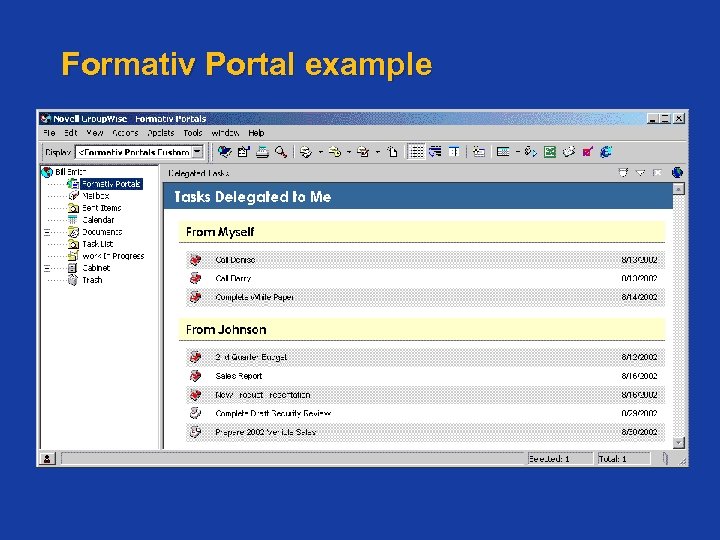
Task: Open the Complete White Paper task
Action: point(254,297)
